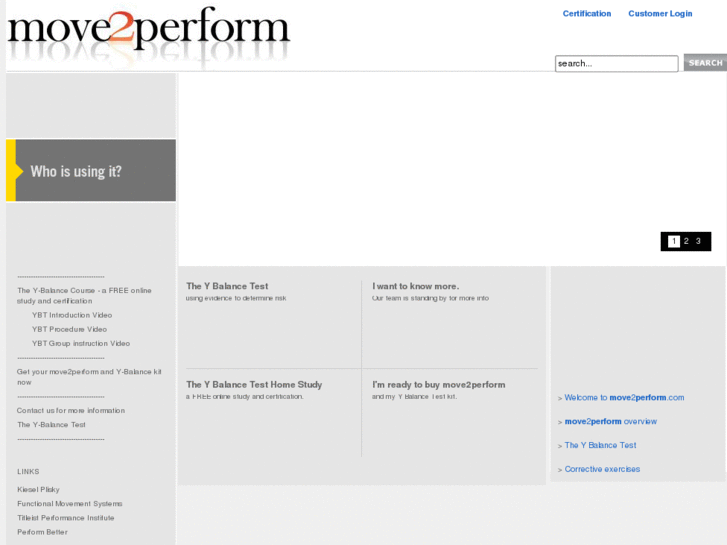
Task: Open the Kiesel Plisky link
Action: (x=38, y=489)
